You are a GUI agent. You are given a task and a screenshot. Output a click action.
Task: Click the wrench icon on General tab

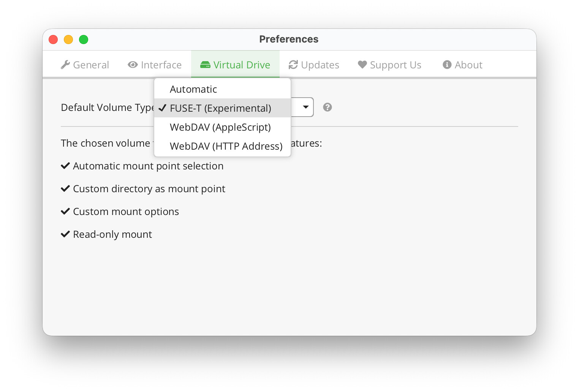pos(65,65)
